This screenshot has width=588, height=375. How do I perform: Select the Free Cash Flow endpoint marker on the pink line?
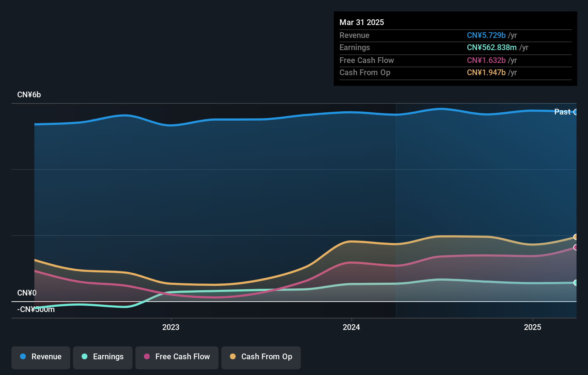(x=576, y=247)
